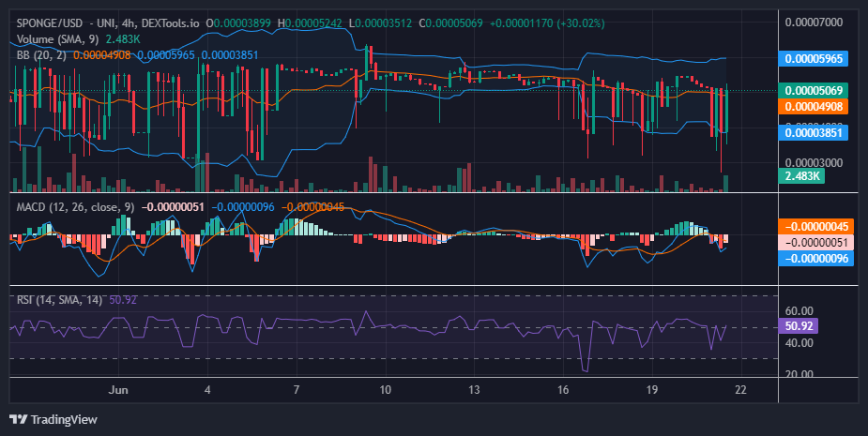The width and height of the screenshot is (868, 436).
Task: Click the orange 0.00004908 basis price label
Action: coord(814,106)
